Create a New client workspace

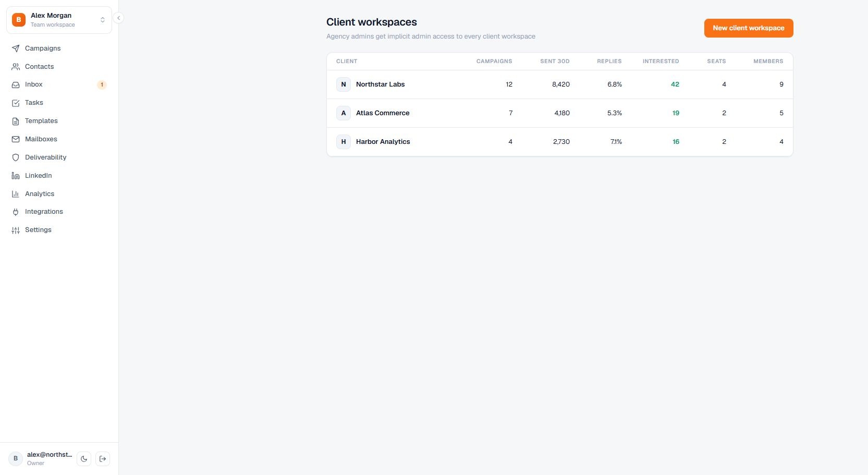[749, 28]
